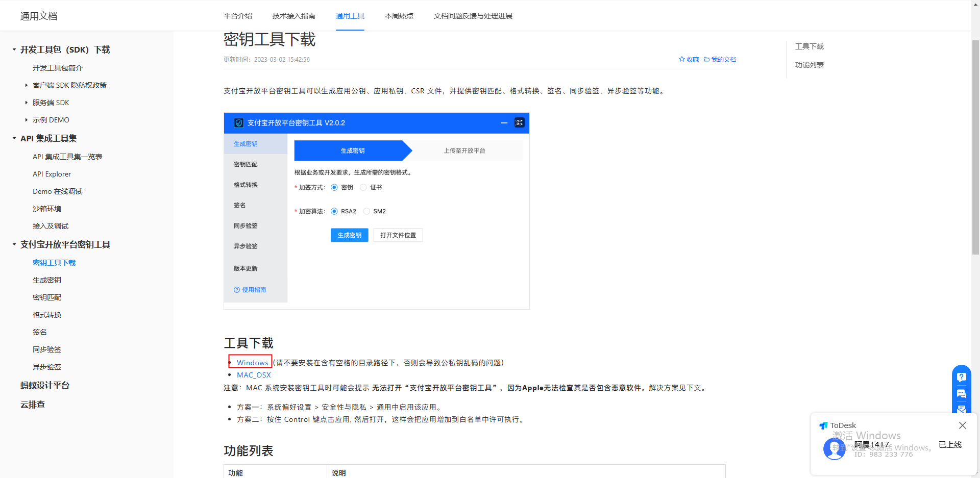Select the 证书 signing method radio button
Viewport: 980px width, 478px height.
coord(364,187)
